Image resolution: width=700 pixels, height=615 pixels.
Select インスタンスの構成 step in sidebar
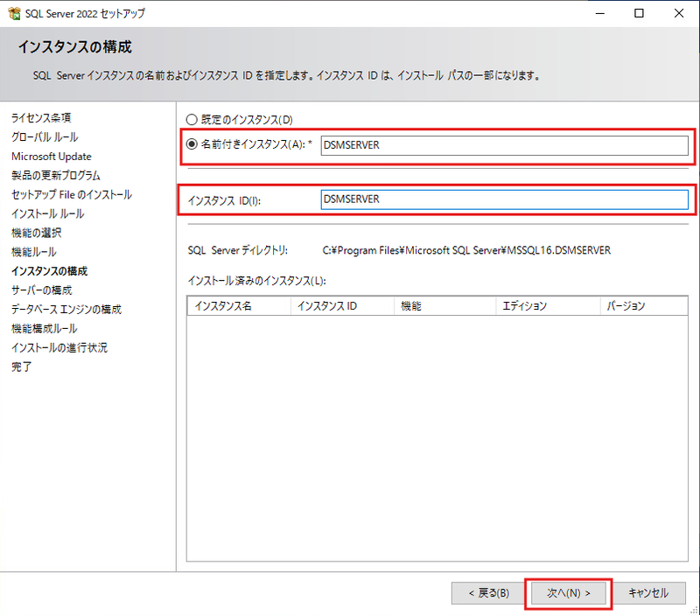pos(50,271)
